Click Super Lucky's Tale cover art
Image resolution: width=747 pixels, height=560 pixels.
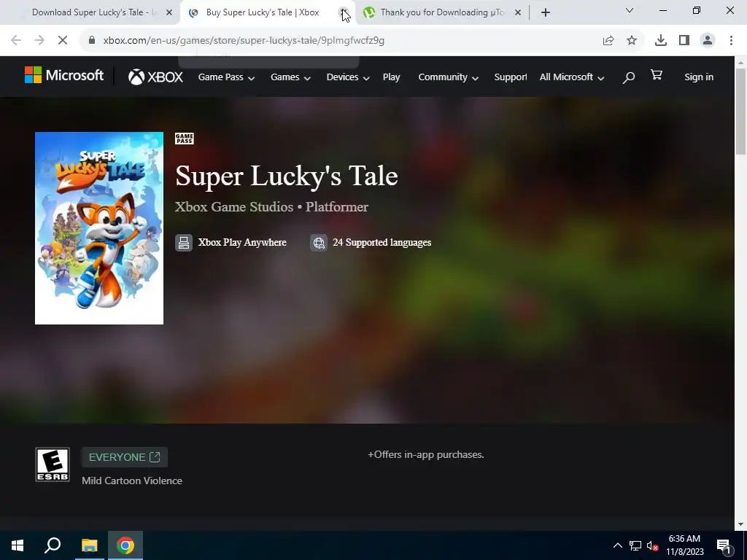click(99, 228)
